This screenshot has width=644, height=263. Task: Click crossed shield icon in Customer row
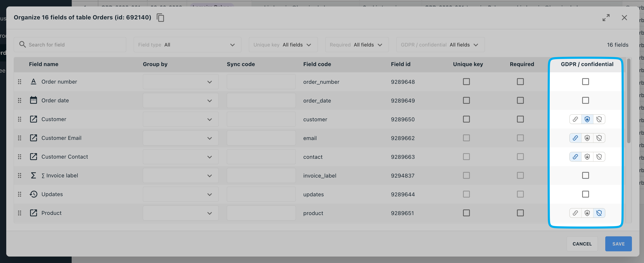[x=599, y=119]
